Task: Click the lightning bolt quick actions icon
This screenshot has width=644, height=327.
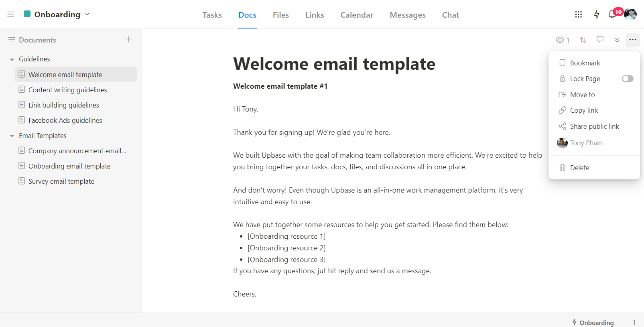Action: pyautogui.click(x=597, y=14)
